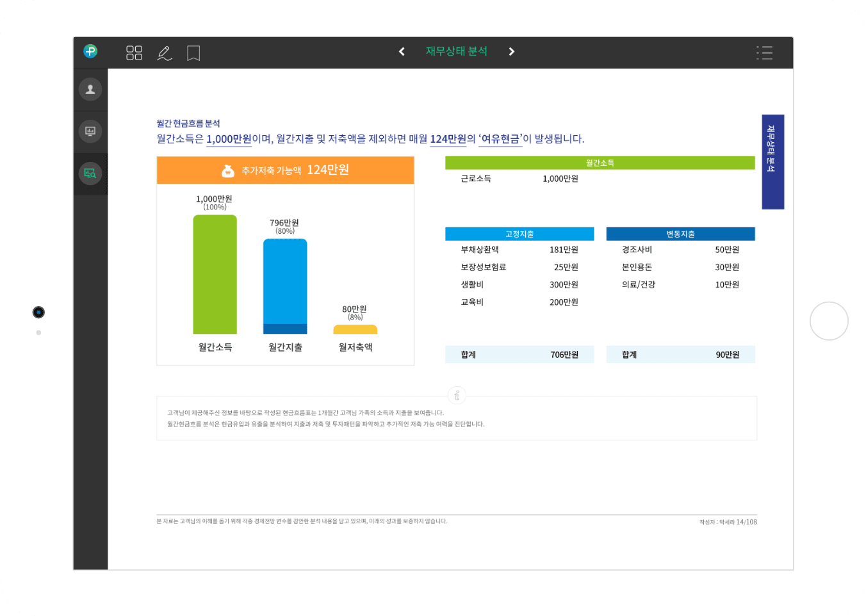866x616 pixels.
Task: Click the 796만원 (80%) bar label
Action: point(284,227)
